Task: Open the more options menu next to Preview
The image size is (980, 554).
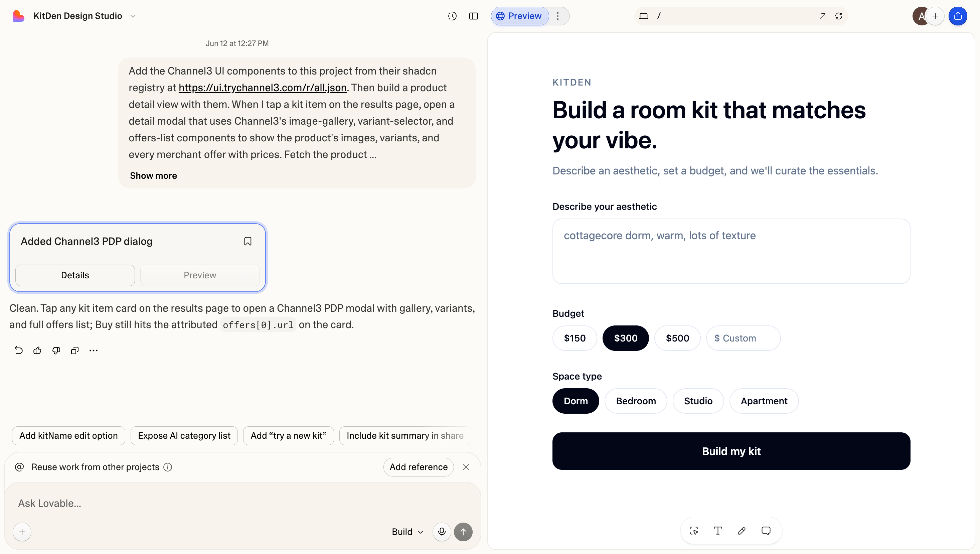Action: pos(558,16)
